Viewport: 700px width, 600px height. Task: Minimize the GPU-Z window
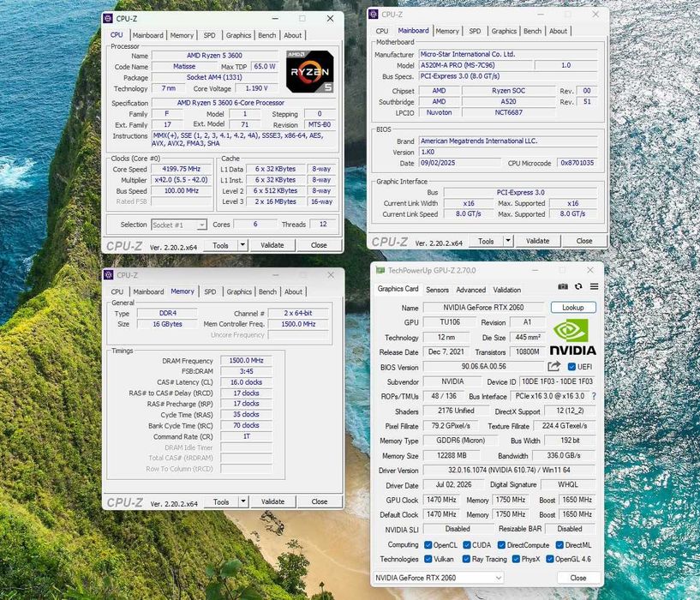[535, 270]
